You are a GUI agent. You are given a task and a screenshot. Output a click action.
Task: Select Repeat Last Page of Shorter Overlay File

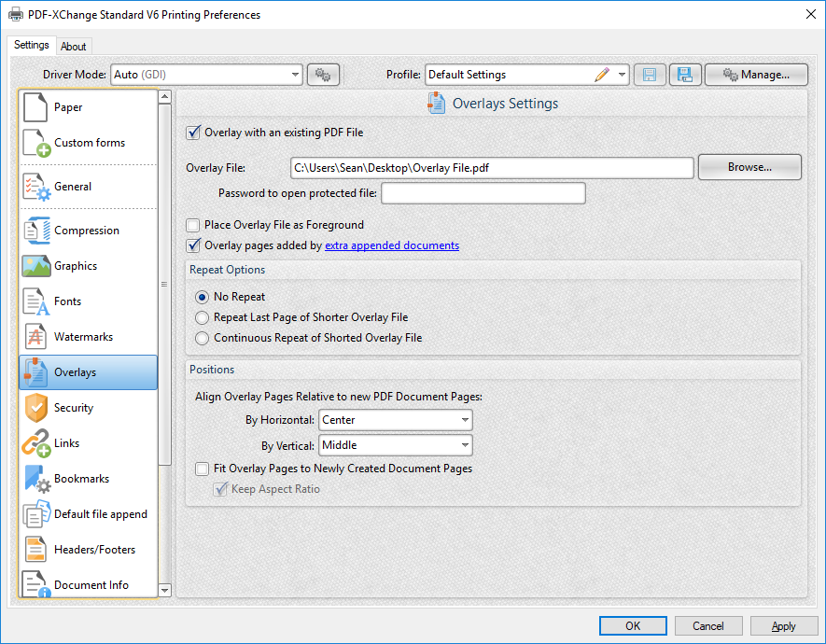tap(202, 317)
